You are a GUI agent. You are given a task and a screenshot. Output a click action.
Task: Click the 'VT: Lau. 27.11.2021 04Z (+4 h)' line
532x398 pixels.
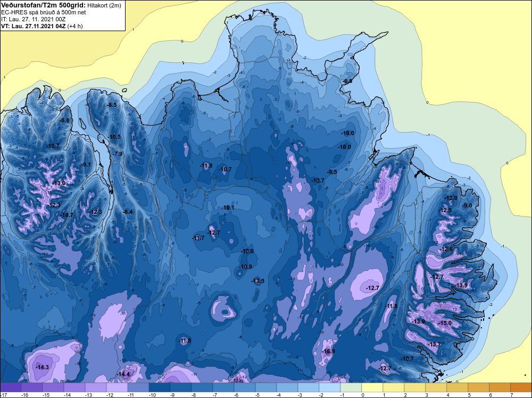pyautogui.click(x=41, y=26)
